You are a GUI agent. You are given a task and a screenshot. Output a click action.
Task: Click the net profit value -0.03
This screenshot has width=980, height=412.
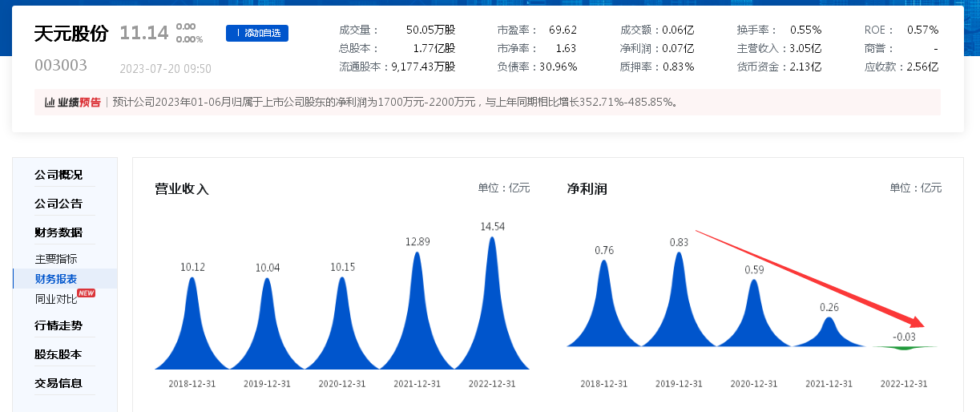(904, 337)
